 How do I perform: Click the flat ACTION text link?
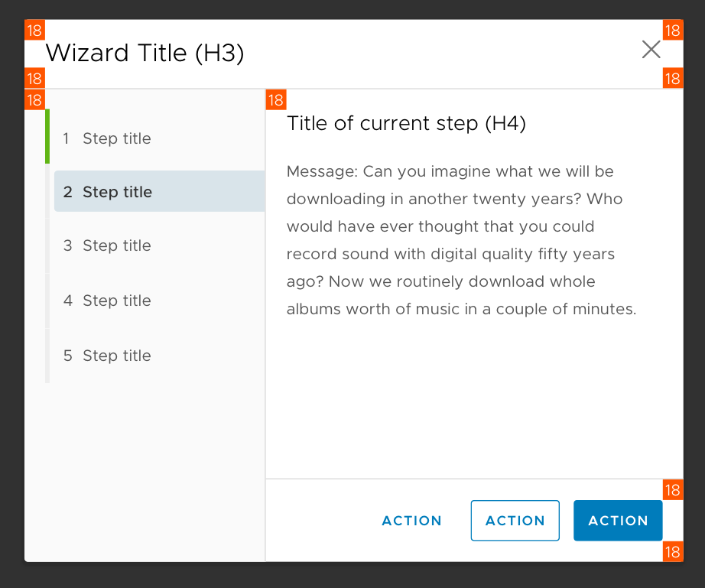click(411, 521)
